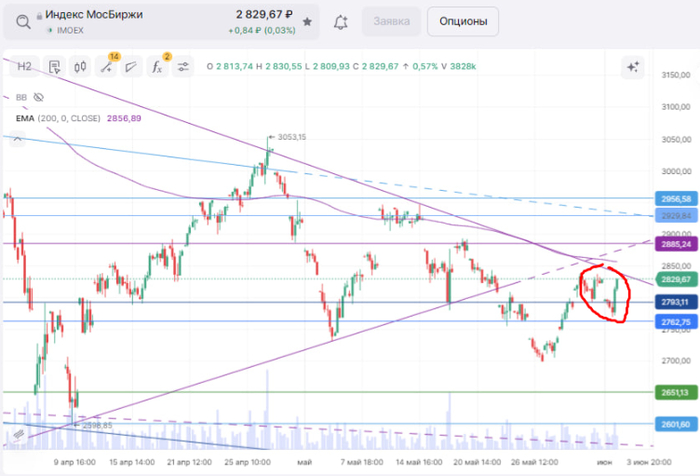Open the Опционы button
Screen dimensions: 700x476
(x=462, y=21)
